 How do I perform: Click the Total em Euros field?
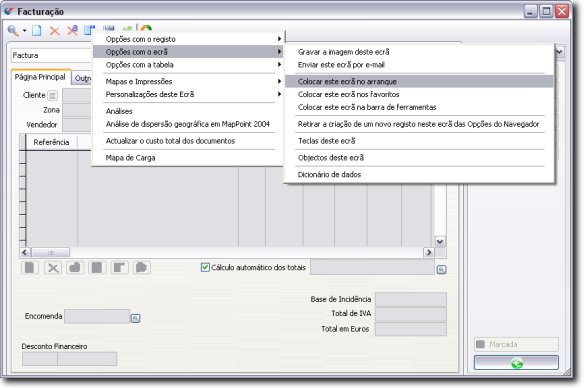[x=410, y=329]
